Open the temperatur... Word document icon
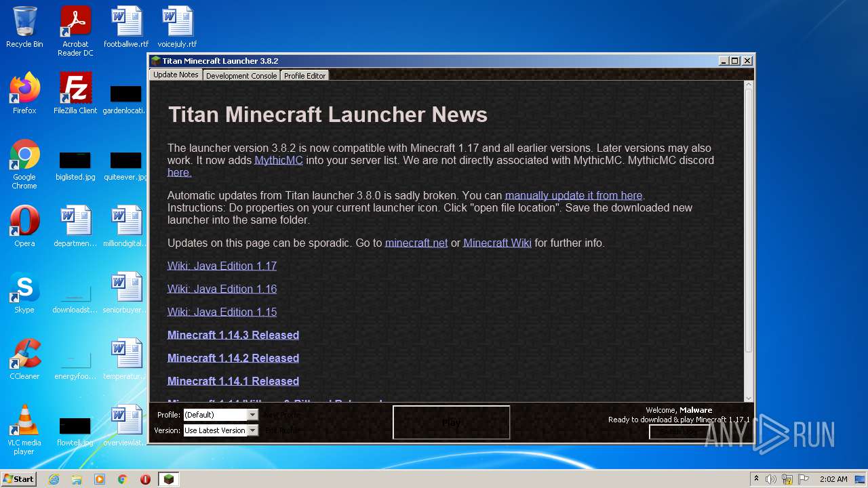 (126, 359)
